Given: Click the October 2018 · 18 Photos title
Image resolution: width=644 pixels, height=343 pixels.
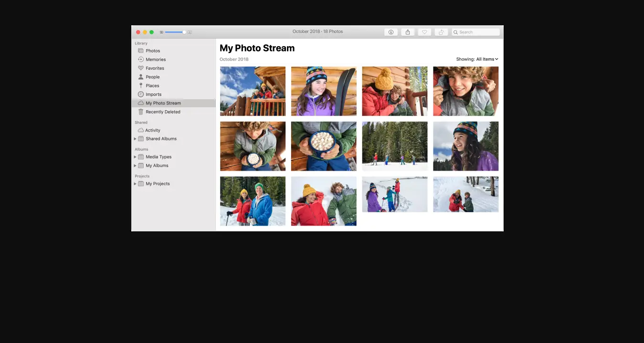Looking at the screenshot, I should coord(317,31).
